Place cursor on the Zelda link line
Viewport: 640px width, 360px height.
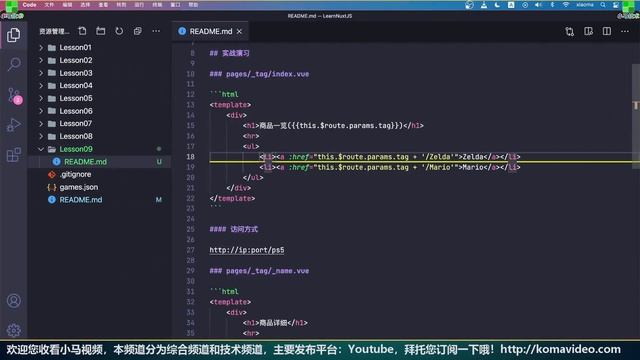(390, 157)
